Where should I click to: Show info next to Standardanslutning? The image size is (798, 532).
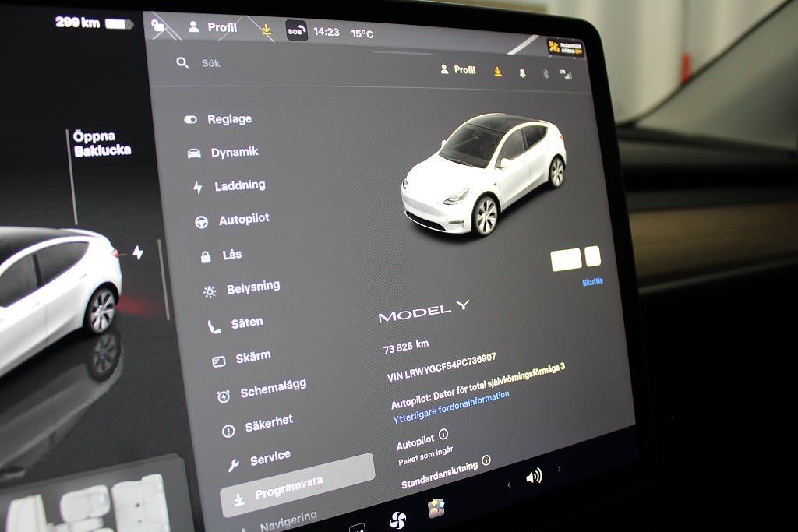pyautogui.click(x=486, y=460)
